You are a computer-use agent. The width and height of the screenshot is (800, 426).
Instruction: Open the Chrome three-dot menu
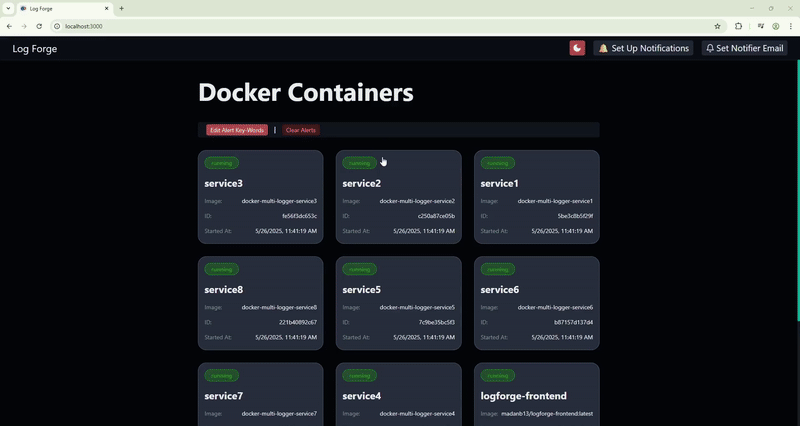tap(790, 26)
